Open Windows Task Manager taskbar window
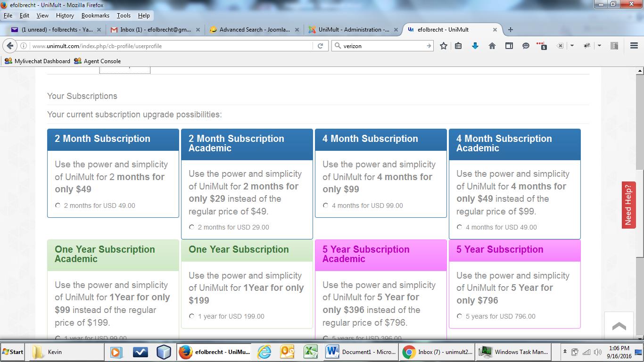 tap(514, 352)
